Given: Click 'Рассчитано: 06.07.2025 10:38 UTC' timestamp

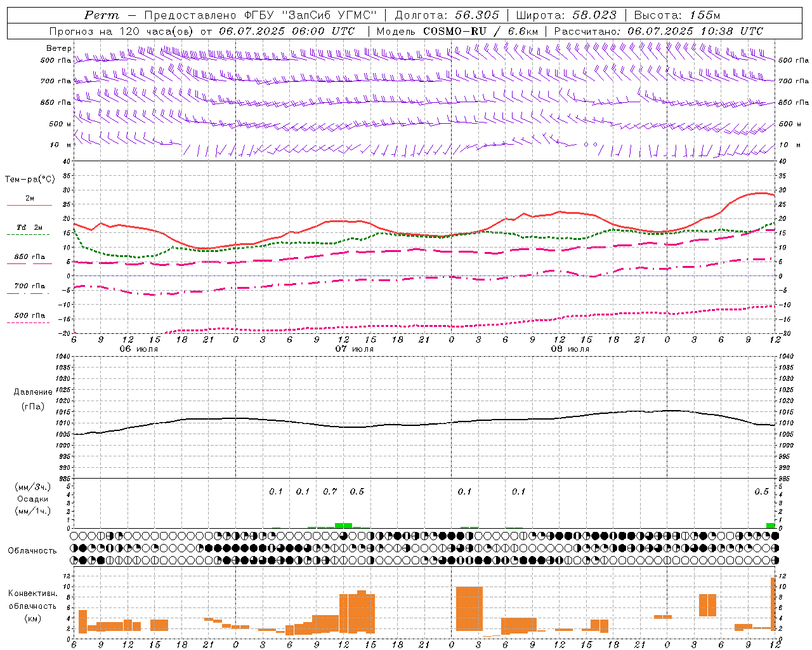Looking at the screenshot, I should point(659,31).
